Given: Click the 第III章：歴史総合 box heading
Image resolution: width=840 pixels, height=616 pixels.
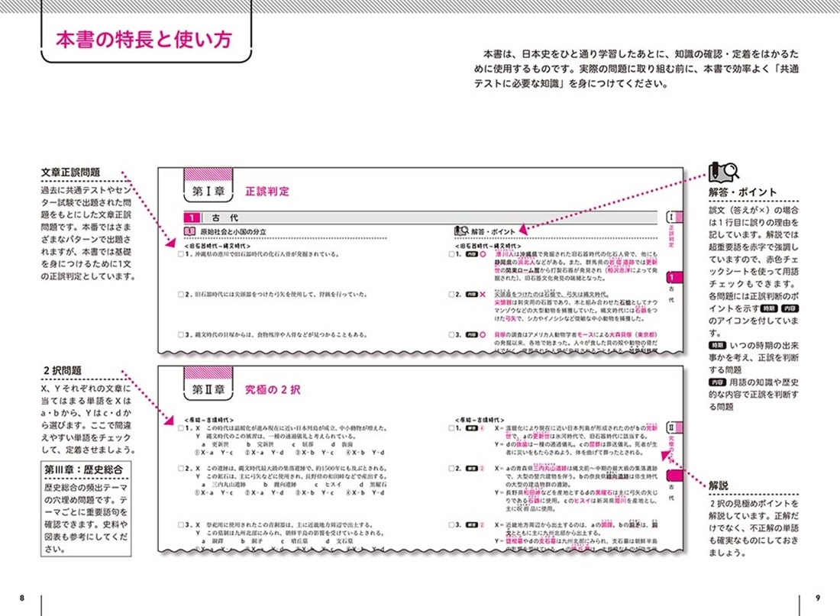Looking at the screenshot, I should pos(83,469).
